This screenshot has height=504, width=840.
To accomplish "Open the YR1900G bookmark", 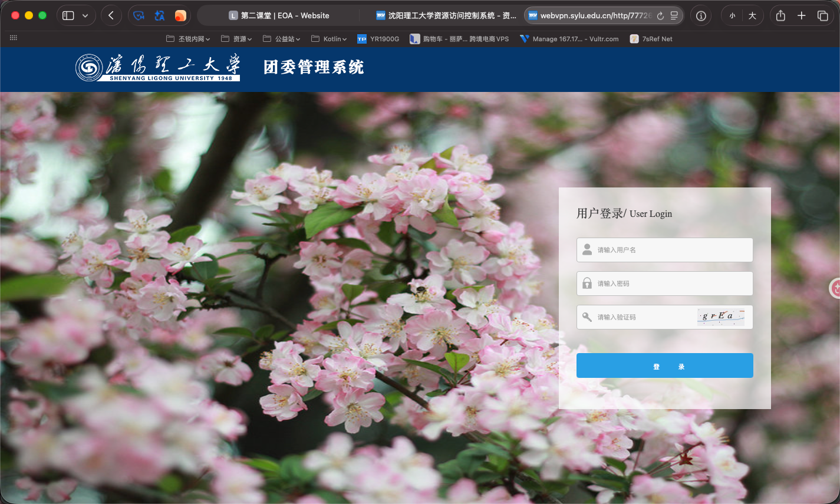I will tap(378, 39).
